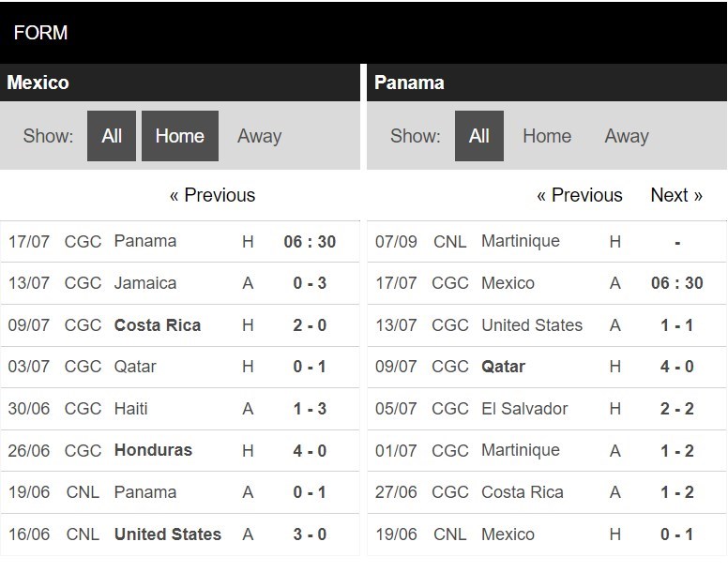Open Panama's 4 - 0 Qatar result
Viewport: 728px width, 572px height.
tap(546, 367)
